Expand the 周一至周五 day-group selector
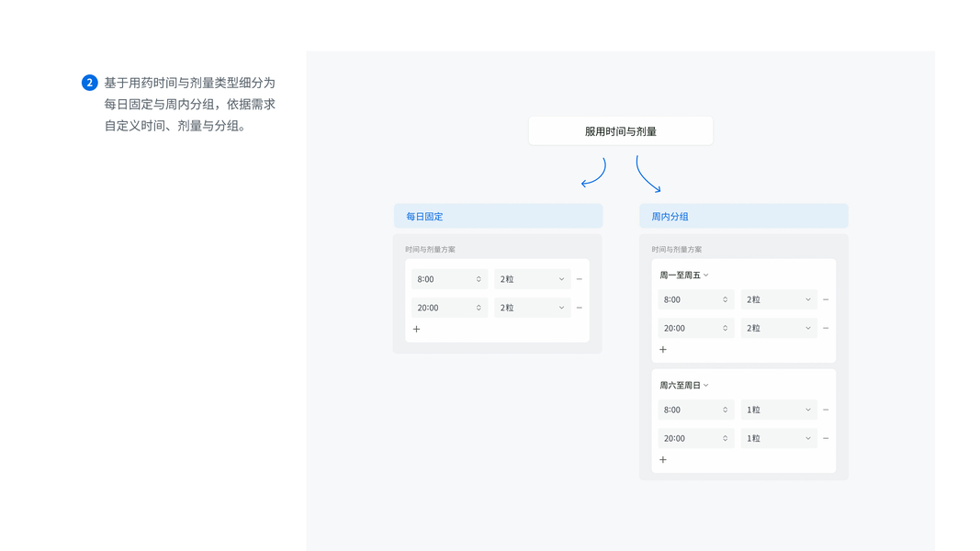Viewport: 980px width, 551px height. pyautogui.click(x=684, y=275)
